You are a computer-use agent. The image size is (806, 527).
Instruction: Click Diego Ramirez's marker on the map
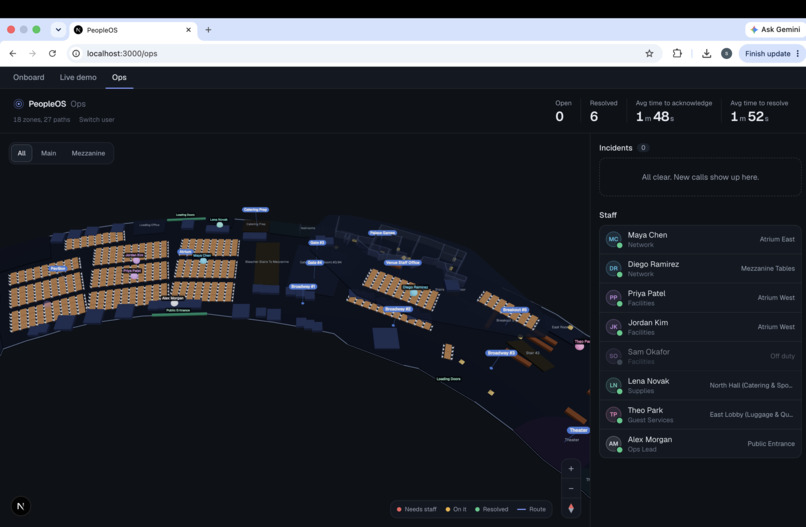(x=414, y=293)
